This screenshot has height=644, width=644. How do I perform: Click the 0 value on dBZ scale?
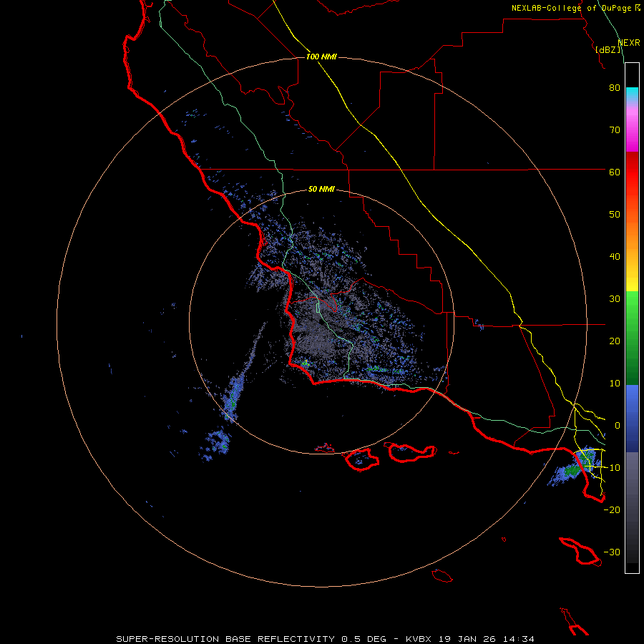click(618, 426)
